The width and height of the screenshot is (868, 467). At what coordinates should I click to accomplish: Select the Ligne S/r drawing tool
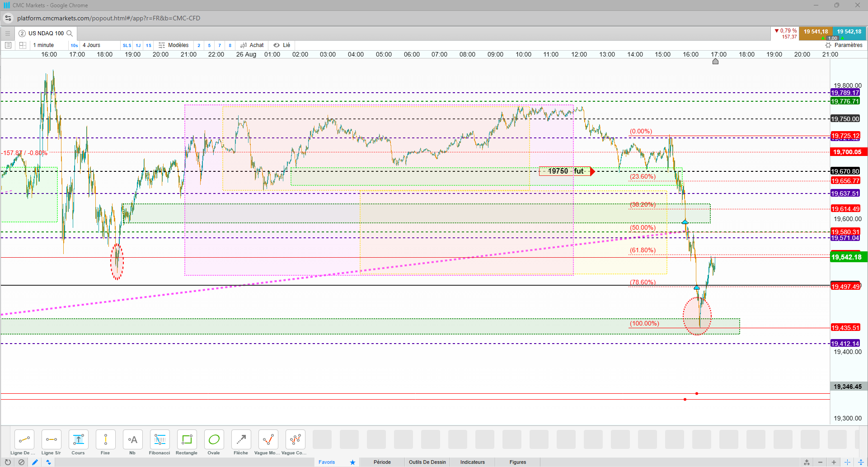(51, 439)
